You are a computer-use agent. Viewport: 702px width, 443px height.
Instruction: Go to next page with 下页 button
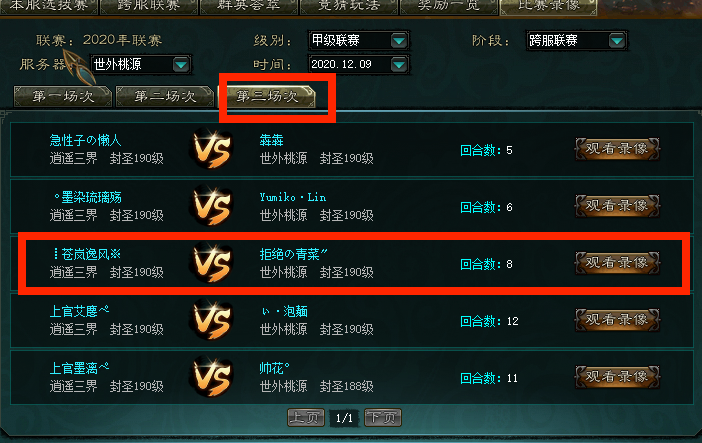pyautogui.click(x=383, y=418)
